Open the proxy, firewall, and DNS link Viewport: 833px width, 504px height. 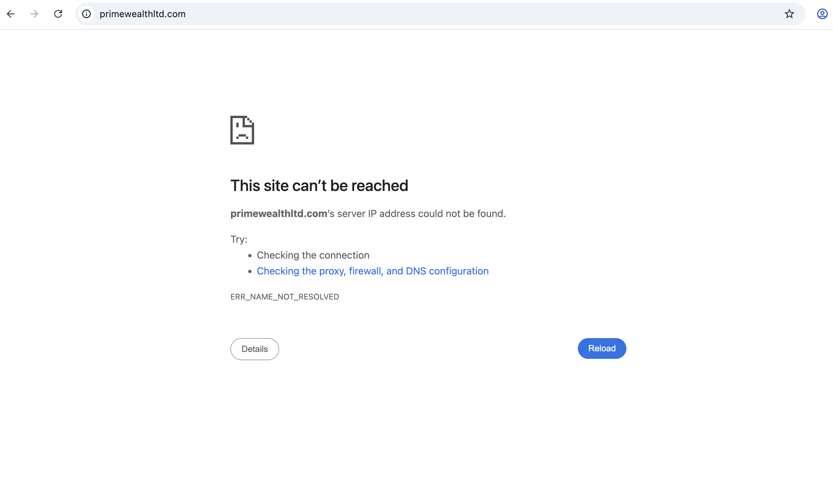click(x=373, y=271)
